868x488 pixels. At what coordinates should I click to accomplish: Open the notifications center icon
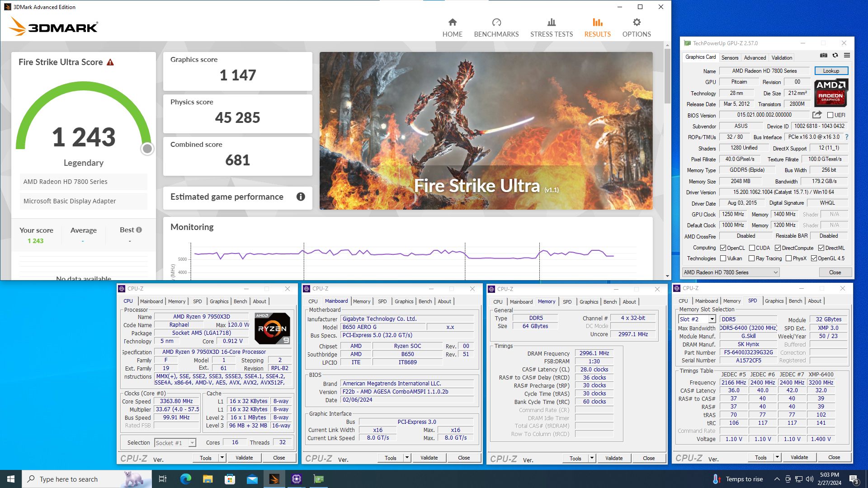[x=854, y=479]
